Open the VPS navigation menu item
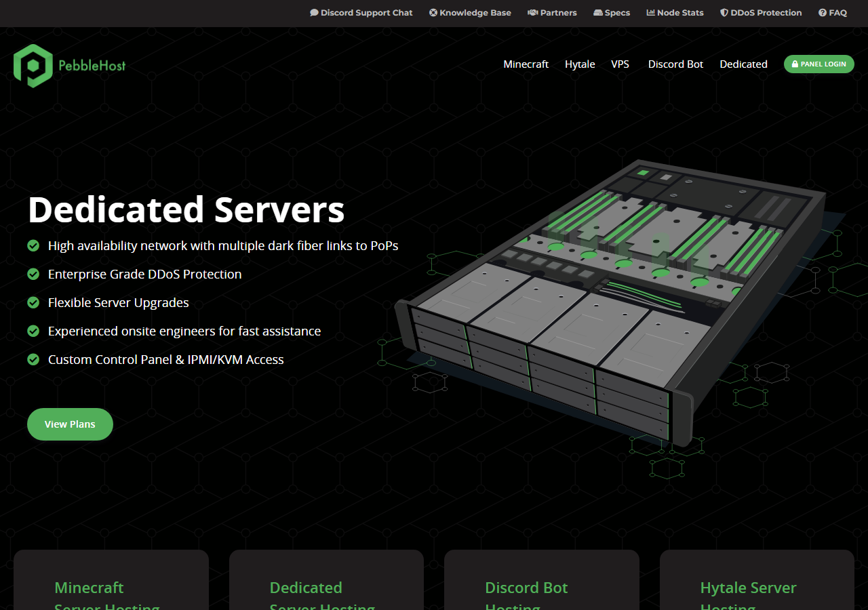This screenshot has height=610, width=868. coord(620,64)
